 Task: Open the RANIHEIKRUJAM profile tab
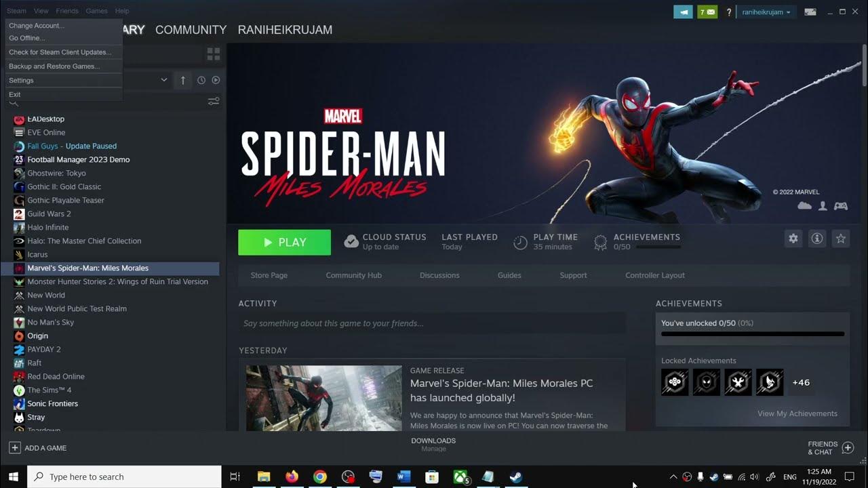click(x=285, y=30)
